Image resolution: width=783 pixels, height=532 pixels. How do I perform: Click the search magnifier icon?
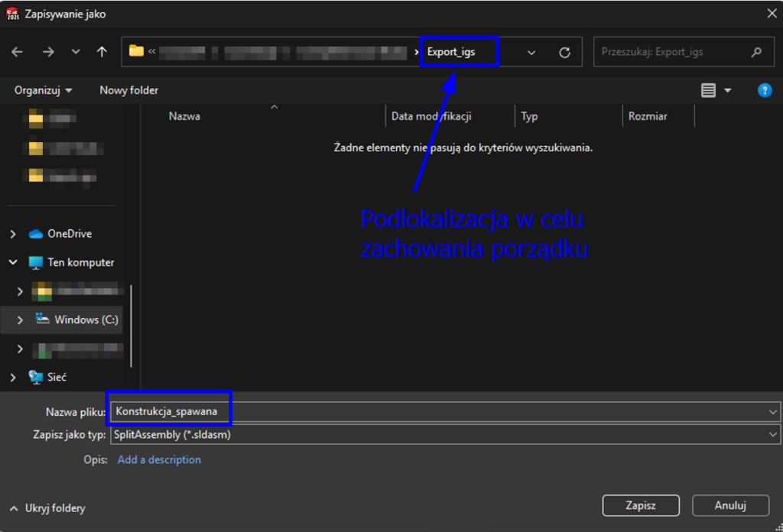coord(756,52)
